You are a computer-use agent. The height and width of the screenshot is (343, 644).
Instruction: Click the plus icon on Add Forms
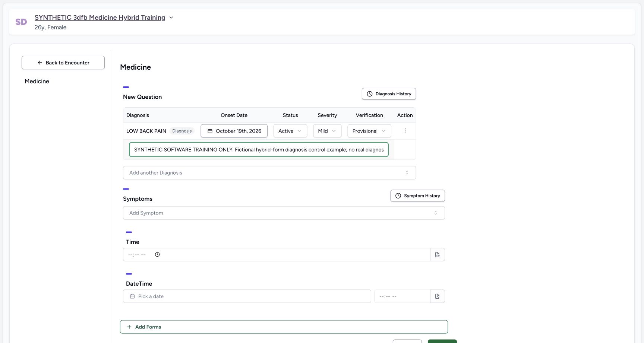coord(129,327)
